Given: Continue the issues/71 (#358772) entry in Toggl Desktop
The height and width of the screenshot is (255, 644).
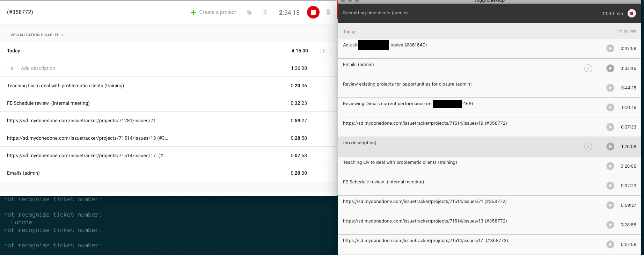Looking at the screenshot, I should 610,205.
